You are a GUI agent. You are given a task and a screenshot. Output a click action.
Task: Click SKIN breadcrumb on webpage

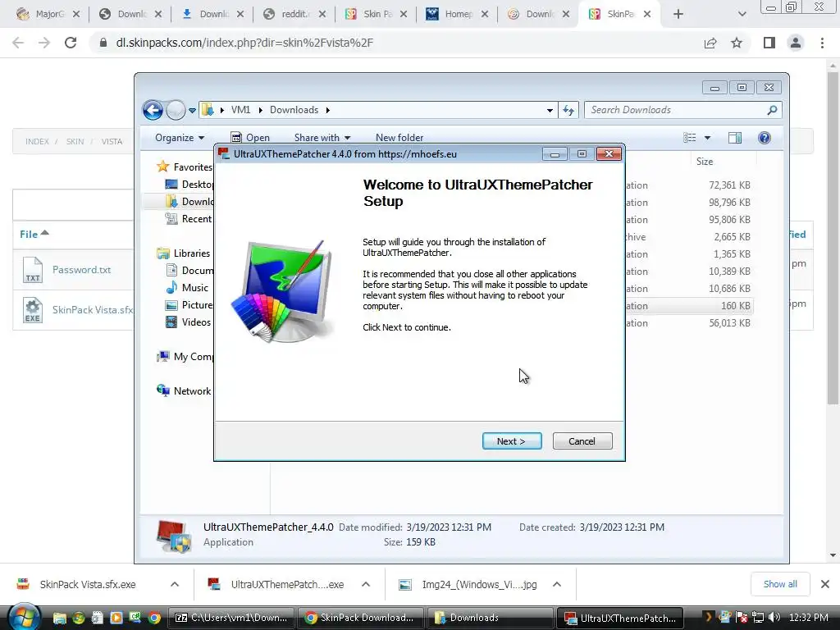(75, 141)
